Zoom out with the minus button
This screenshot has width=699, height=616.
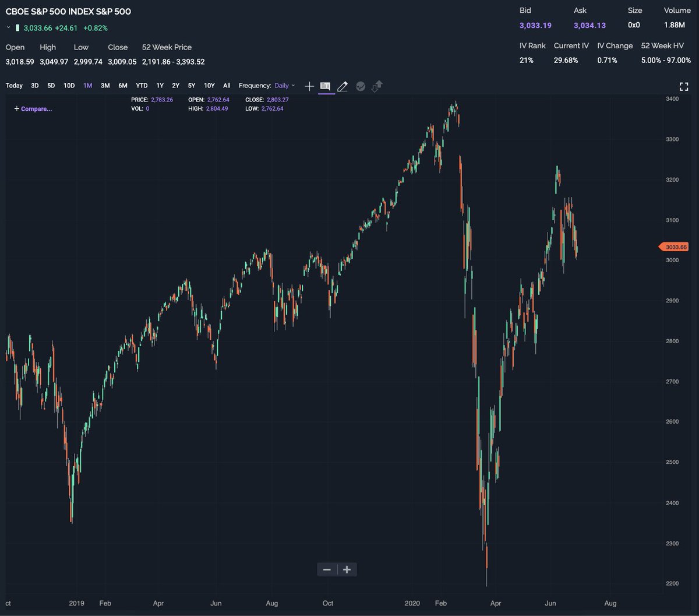point(327,569)
